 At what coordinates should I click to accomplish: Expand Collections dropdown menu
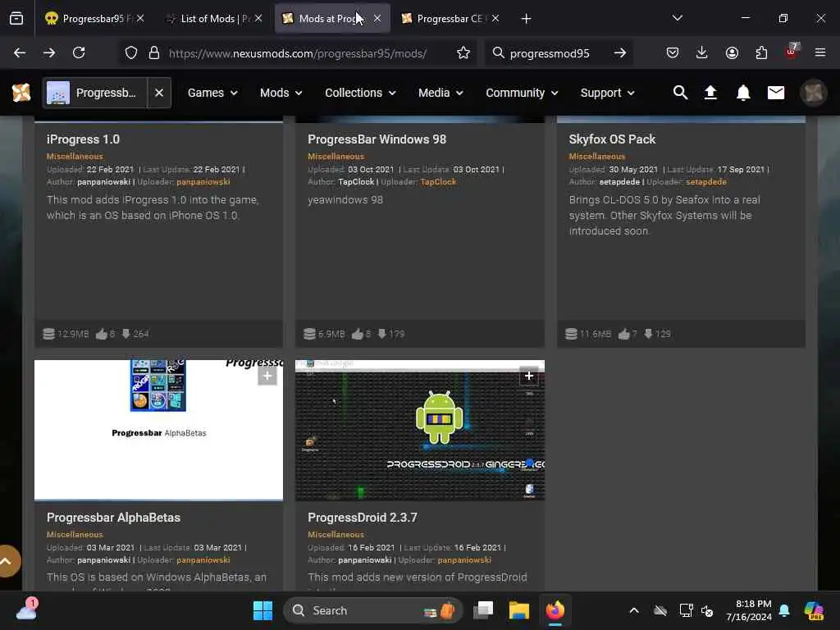point(360,93)
